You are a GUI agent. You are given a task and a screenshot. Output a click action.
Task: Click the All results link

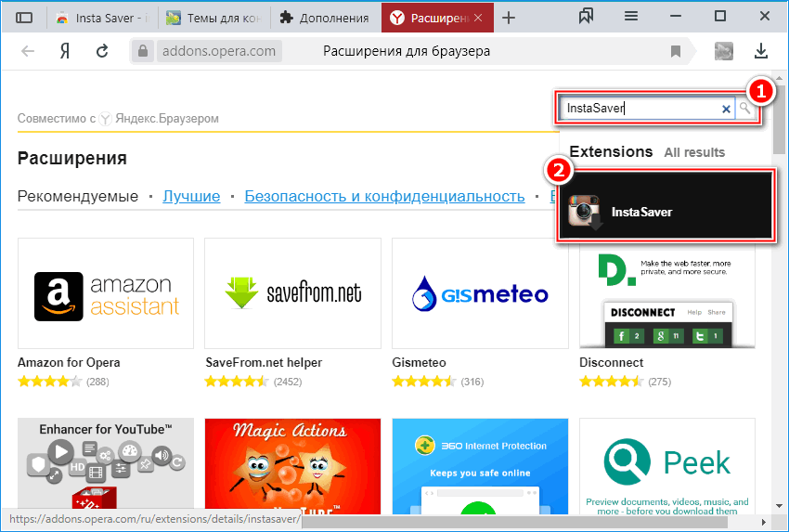pos(694,152)
